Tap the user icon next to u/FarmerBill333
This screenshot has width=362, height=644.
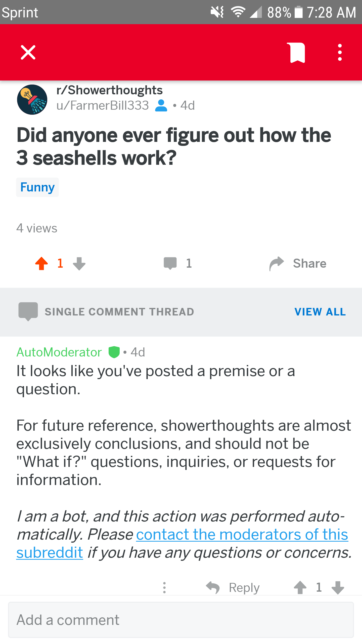tap(161, 105)
